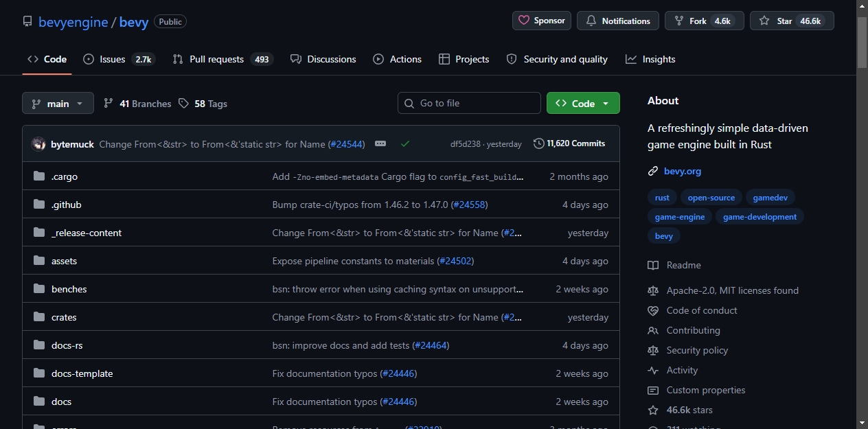The height and width of the screenshot is (429, 868).
Task: Select the open-source topic tag
Action: pos(711,198)
